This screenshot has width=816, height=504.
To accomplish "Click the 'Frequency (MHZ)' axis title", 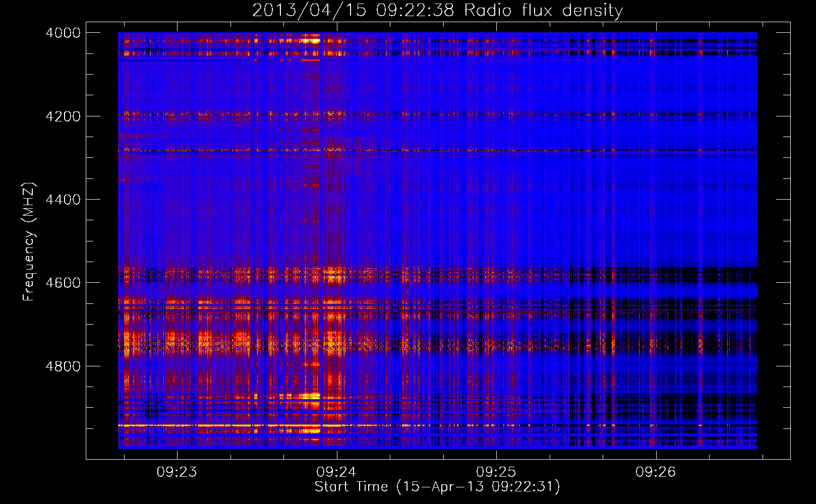I will (x=29, y=242).
